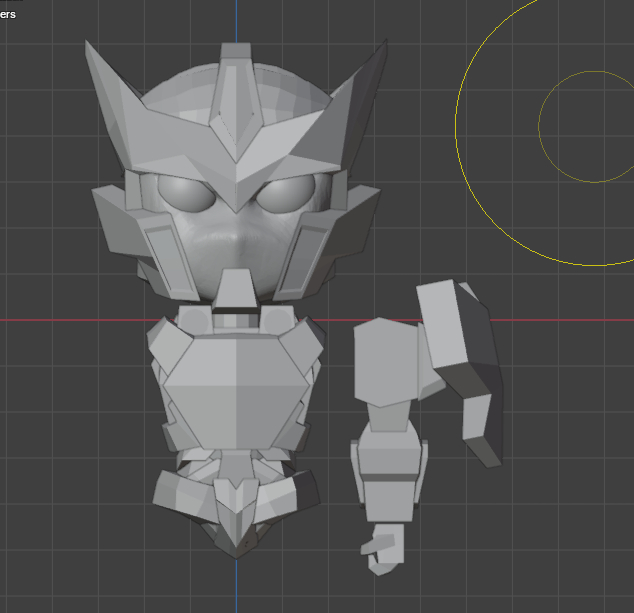The width and height of the screenshot is (634, 613).
Task: Click the small inner yellow circle outline
Action: [540, 127]
